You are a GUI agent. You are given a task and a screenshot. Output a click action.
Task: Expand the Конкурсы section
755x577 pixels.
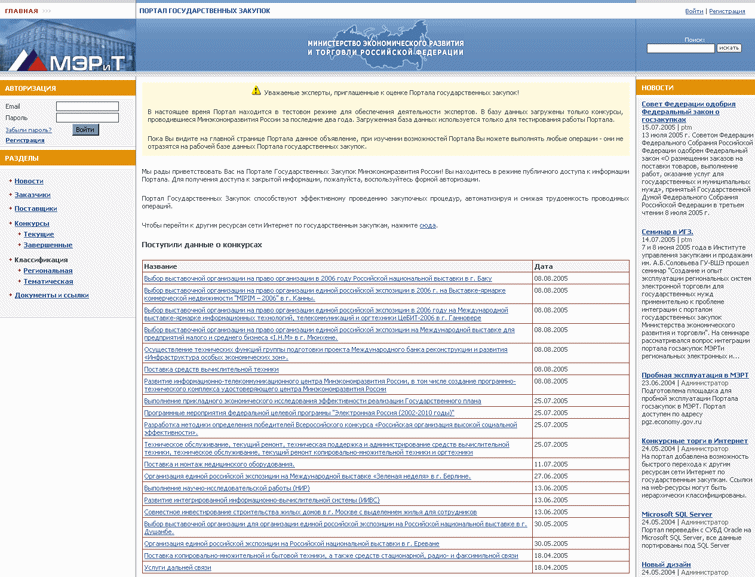tap(32, 223)
